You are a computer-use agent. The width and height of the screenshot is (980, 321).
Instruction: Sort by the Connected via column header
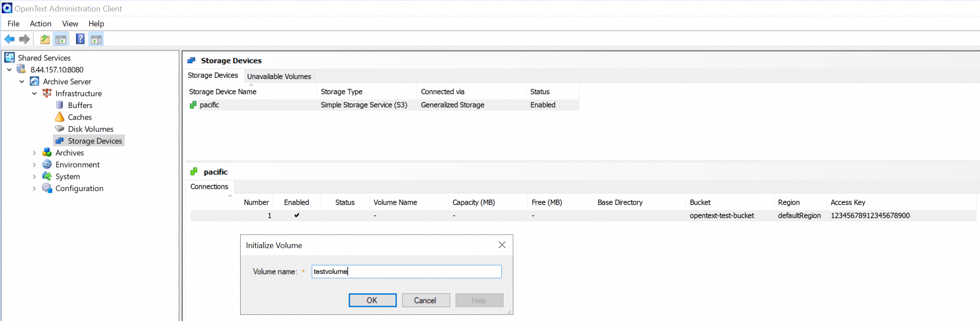tap(471, 92)
